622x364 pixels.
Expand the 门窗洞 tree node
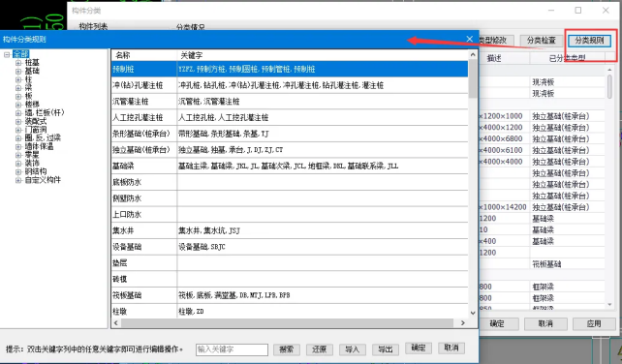(x=18, y=130)
